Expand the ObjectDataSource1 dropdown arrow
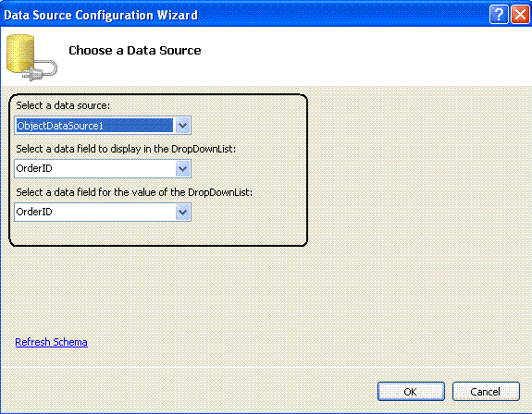532x414 pixels. [182, 126]
